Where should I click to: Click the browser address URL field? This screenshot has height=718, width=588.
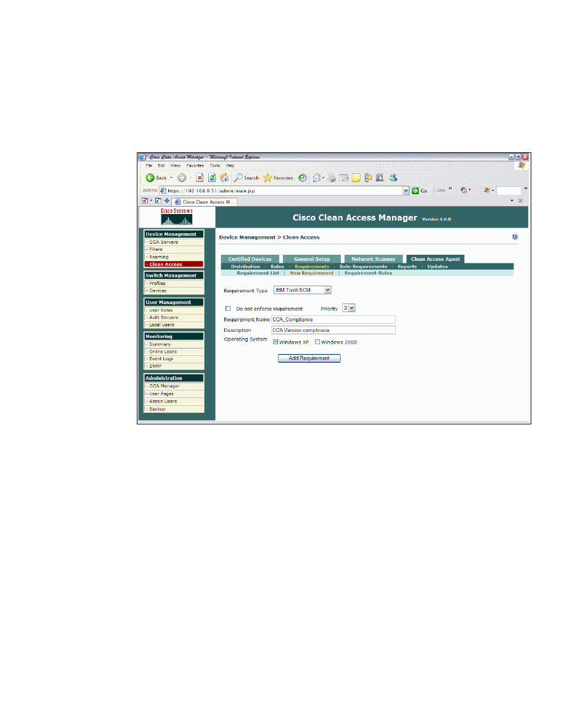click(284, 191)
